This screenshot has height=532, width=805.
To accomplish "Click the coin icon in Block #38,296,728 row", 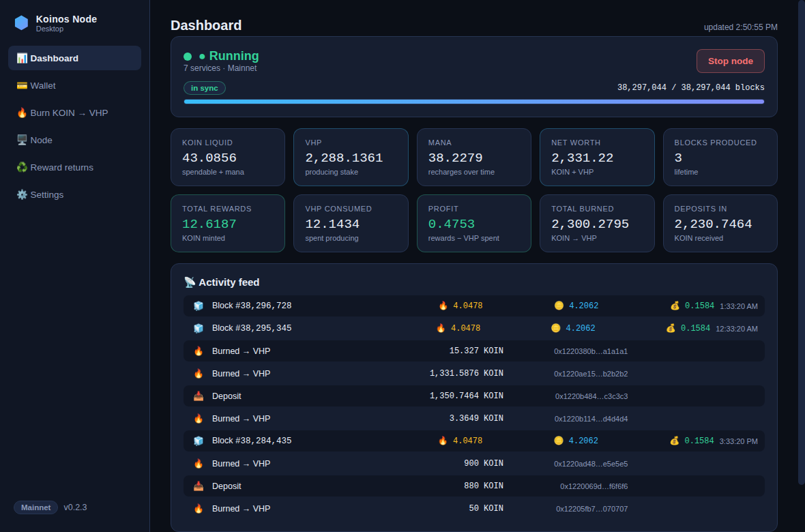I will pyautogui.click(x=559, y=306).
